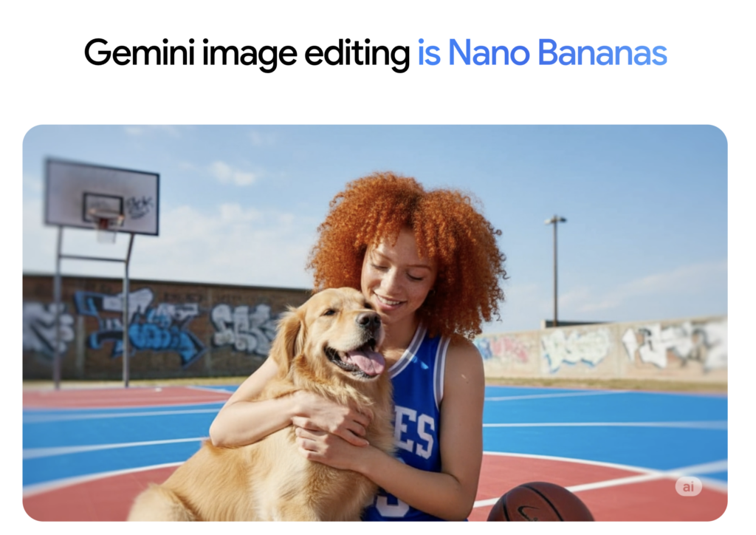This screenshot has height=535, width=756.
Task: Click the golden retriever's nose
Action: 369,320
